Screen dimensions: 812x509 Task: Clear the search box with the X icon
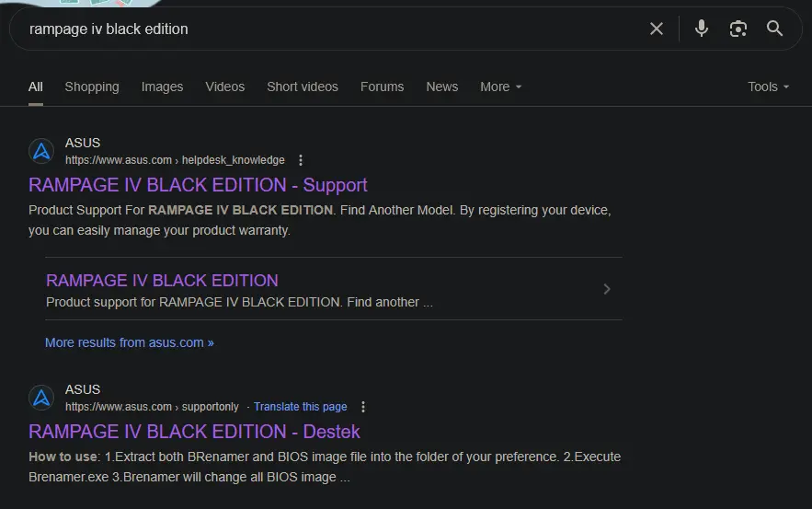[656, 29]
